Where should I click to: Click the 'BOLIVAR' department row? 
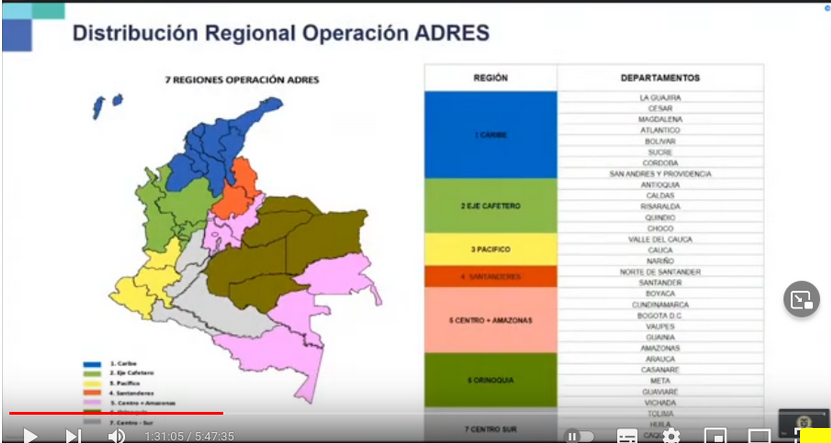(660, 141)
